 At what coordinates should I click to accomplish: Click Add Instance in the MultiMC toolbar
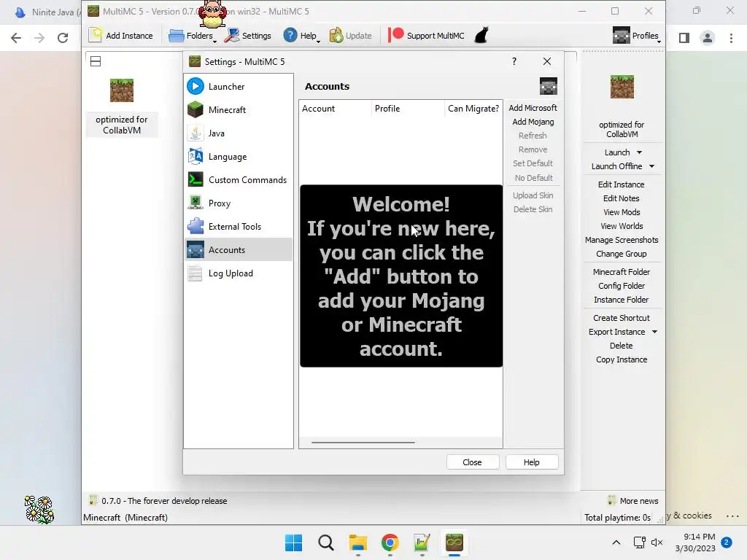pos(121,36)
